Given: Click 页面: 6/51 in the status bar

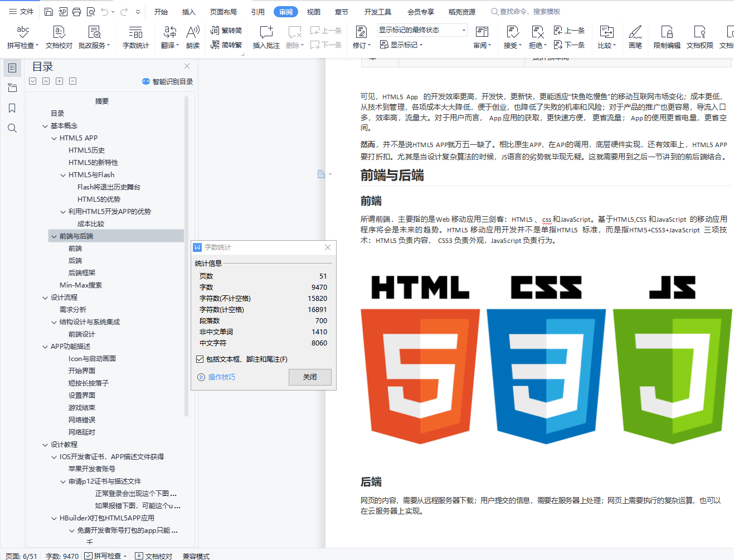Looking at the screenshot, I should click(x=21, y=556).
